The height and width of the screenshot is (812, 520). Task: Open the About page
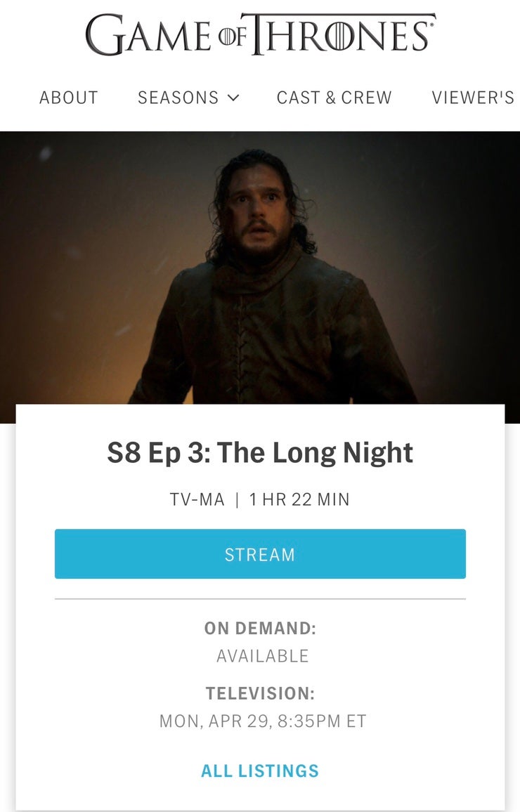tap(69, 98)
